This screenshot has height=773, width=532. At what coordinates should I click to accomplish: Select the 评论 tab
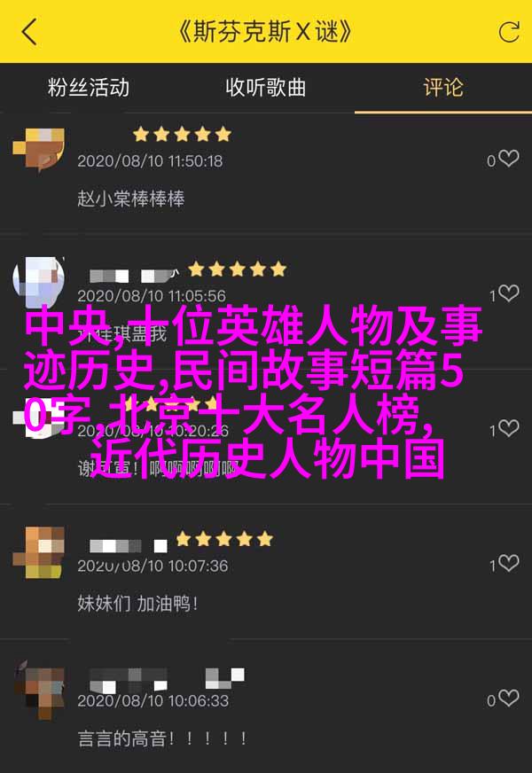click(x=443, y=88)
